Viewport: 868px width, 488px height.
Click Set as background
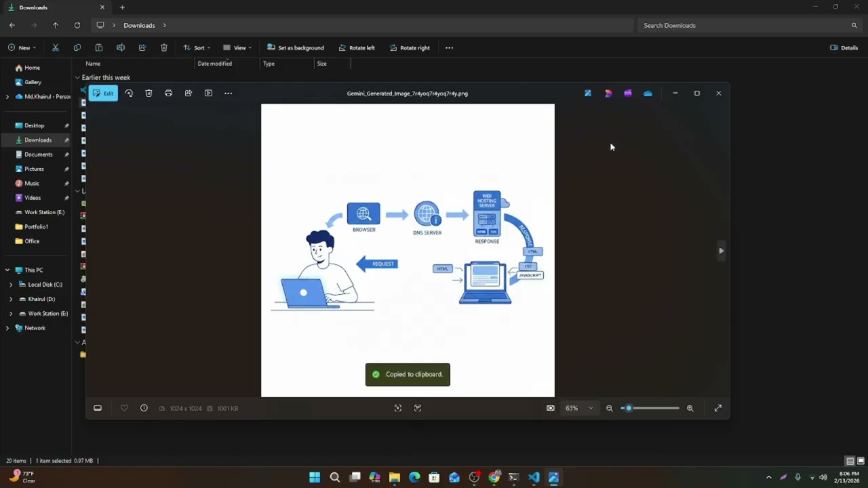click(x=296, y=47)
